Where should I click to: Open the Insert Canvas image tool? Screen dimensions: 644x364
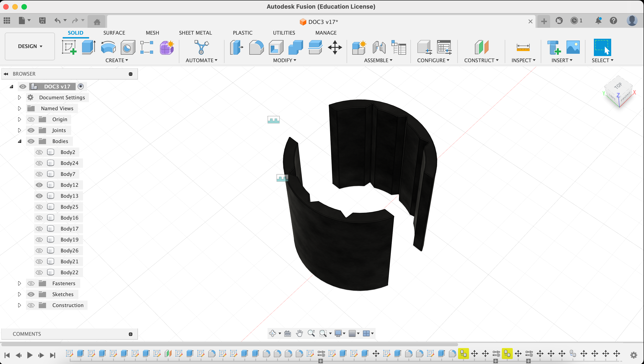click(x=573, y=47)
